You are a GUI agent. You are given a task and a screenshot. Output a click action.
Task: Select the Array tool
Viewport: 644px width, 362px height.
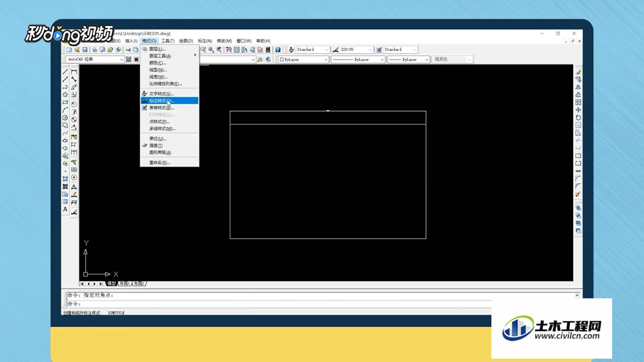(578, 102)
